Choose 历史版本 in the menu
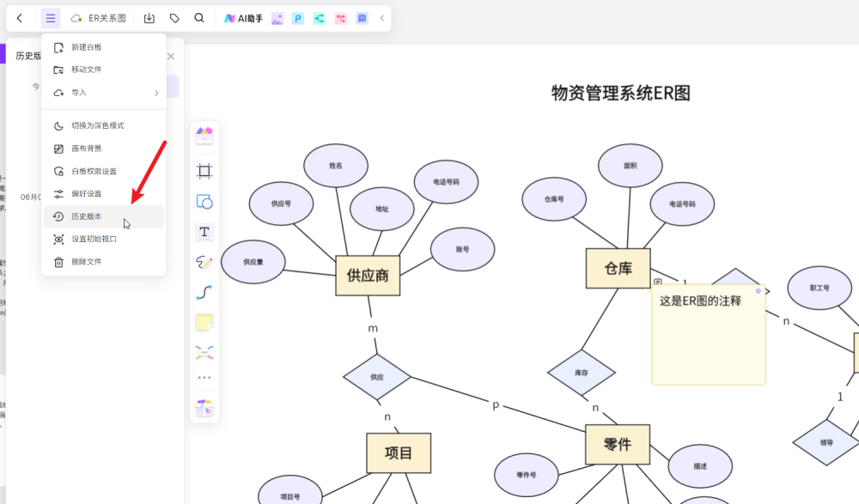The width and height of the screenshot is (859, 504). tap(104, 216)
